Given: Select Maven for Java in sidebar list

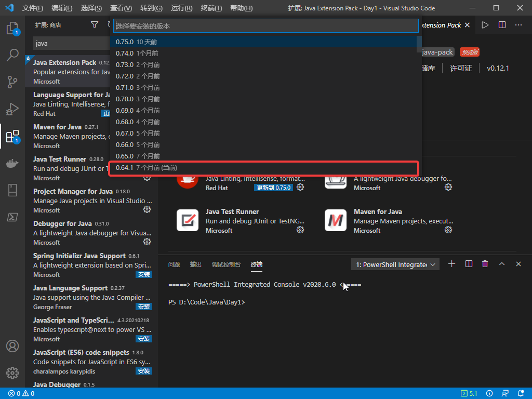Looking at the screenshot, I should click(68, 136).
